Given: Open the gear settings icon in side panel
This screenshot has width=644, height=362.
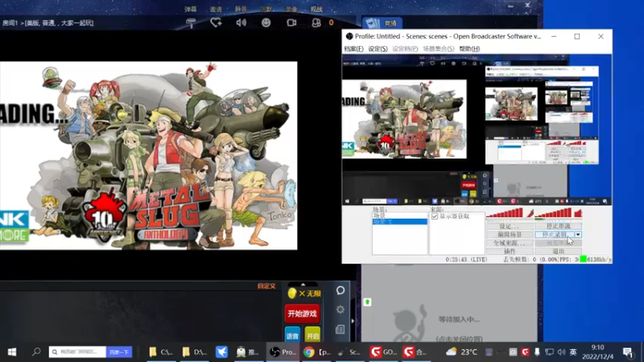Looking at the screenshot, I should (x=340, y=310).
